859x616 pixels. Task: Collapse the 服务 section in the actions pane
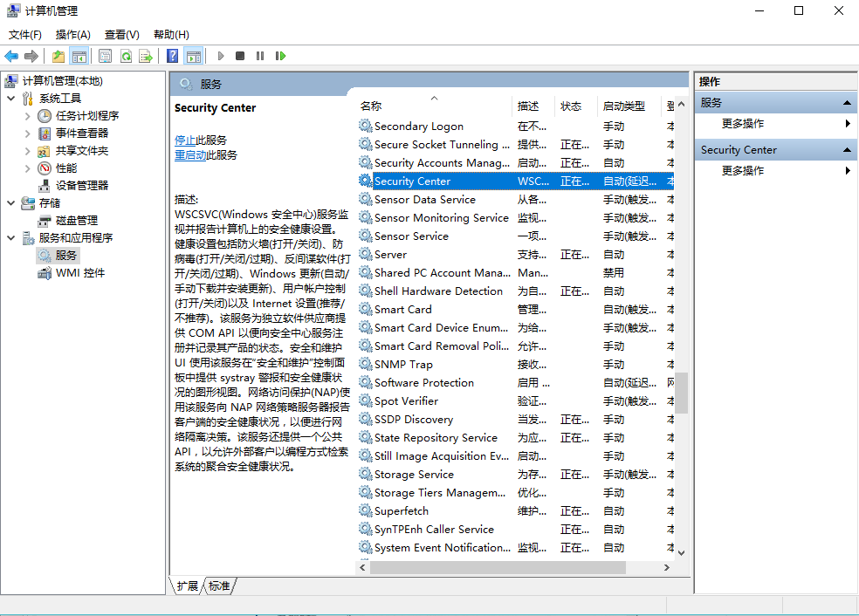pyautogui.click(x=847, y=103)
